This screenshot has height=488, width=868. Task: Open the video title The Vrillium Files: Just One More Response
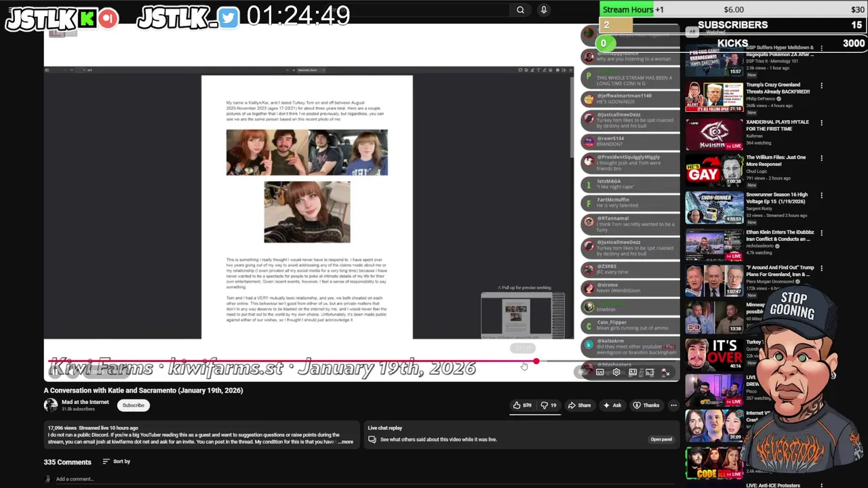[776, 161]
